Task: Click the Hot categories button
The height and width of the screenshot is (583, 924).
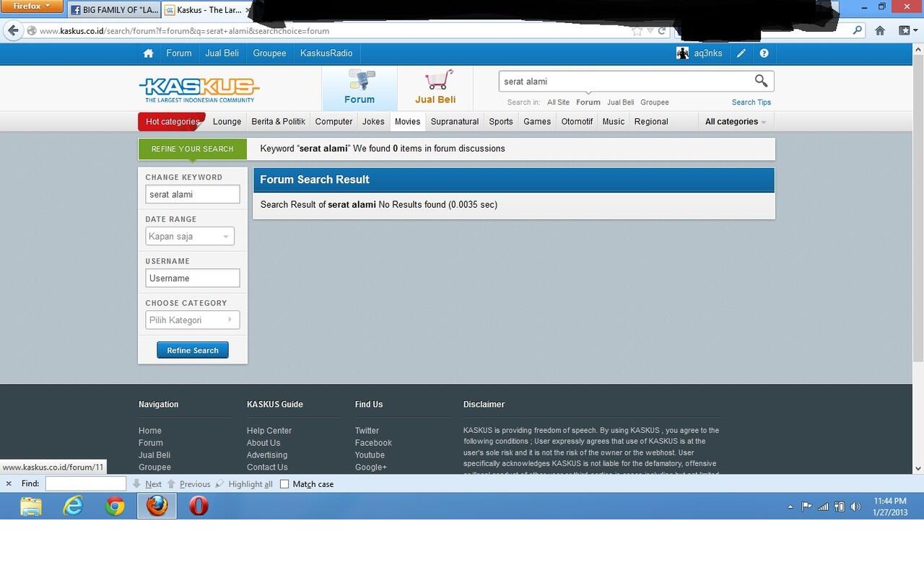Action: point(172,122)
